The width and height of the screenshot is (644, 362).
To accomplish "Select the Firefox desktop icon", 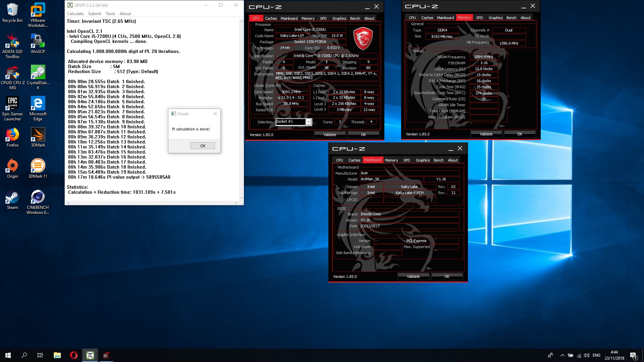I will pyautogui.click(x=12, y=137).
